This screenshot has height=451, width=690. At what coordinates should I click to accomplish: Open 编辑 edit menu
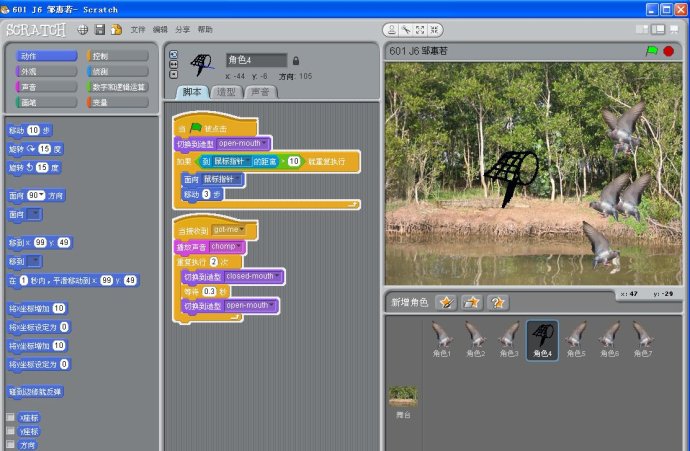pos(160,29)
